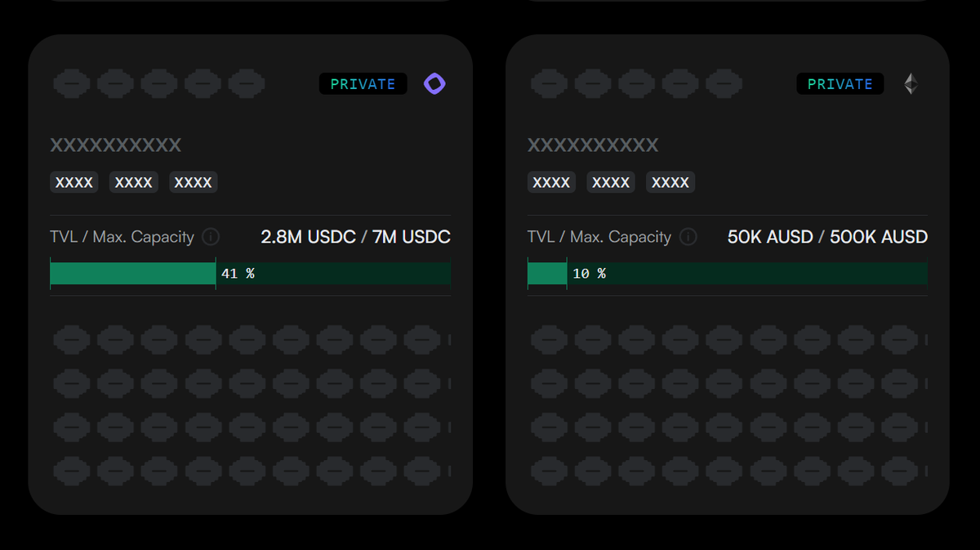The height and width of the screenshot is (550, 980).
Task: Click the last XXXX tag on AUSD card
Action: pos(670,182)
